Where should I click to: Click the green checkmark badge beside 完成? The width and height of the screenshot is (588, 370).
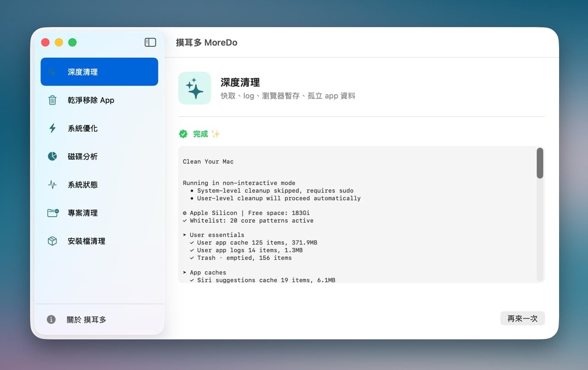[183, 134]
